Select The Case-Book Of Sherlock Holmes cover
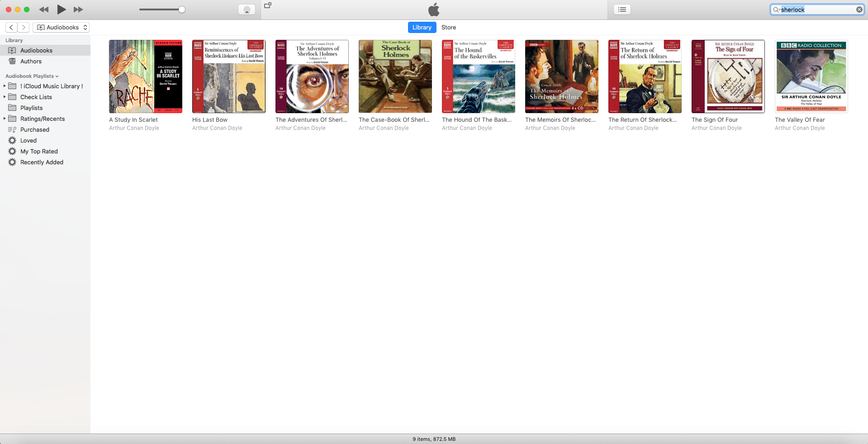The width and height of the screenshot is (868, 444). click(x=395, y=76)
